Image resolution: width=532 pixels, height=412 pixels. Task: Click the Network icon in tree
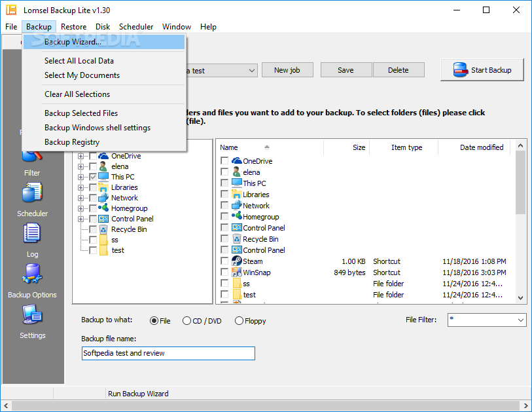pyautogui.click(x=103, y=198)
